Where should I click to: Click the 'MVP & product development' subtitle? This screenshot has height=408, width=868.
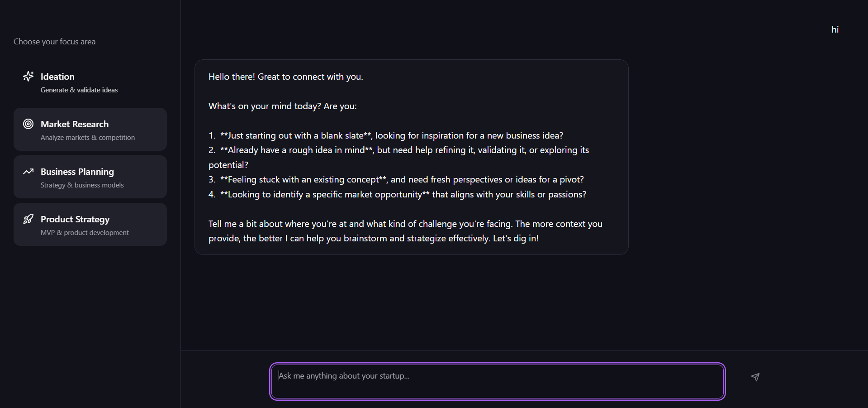(x=85, y=233)
